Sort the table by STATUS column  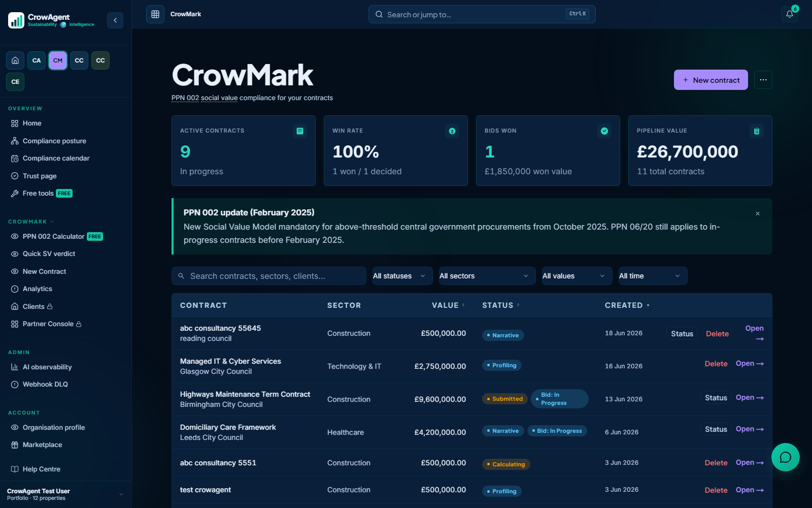coord(501,305)
